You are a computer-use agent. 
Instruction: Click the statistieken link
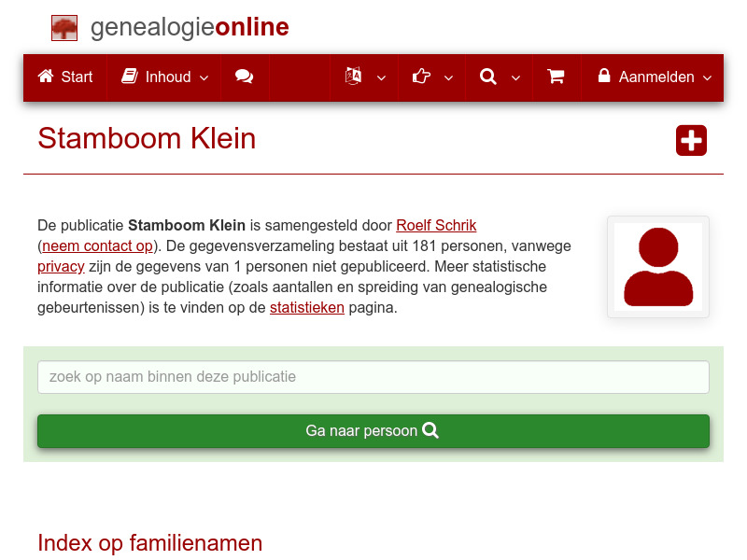[307, 307]
